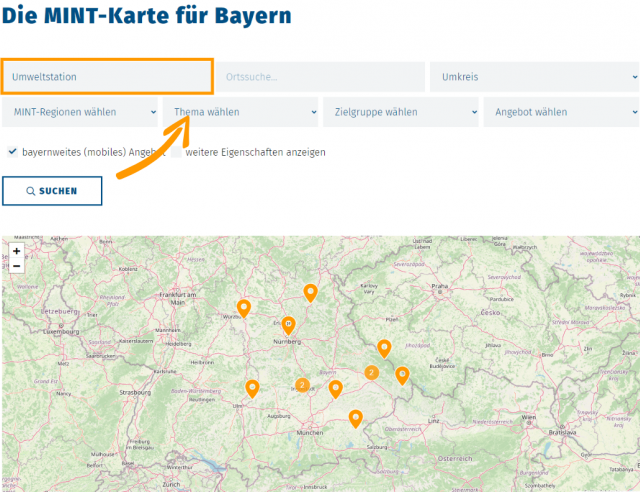The image size is (640, 492).
Task: Click the SUCHEN button
Action: pyautogui.click(x=52, y=191)
